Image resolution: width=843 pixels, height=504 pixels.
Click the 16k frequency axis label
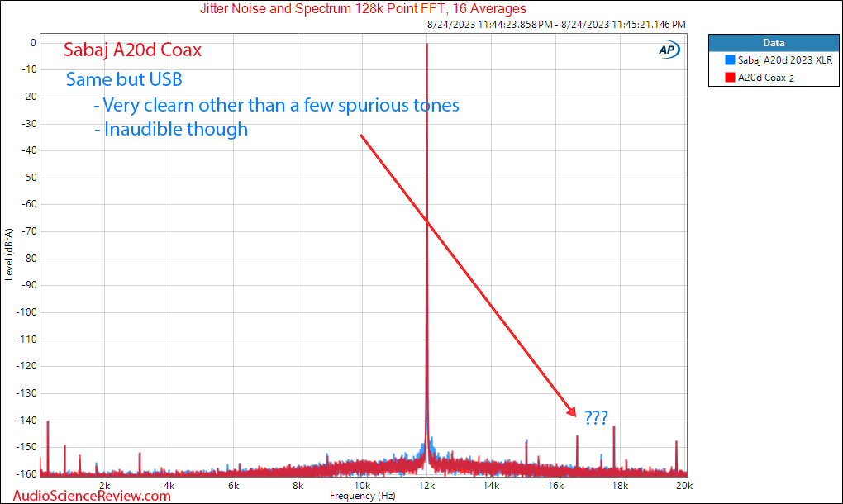pos(555,486)
